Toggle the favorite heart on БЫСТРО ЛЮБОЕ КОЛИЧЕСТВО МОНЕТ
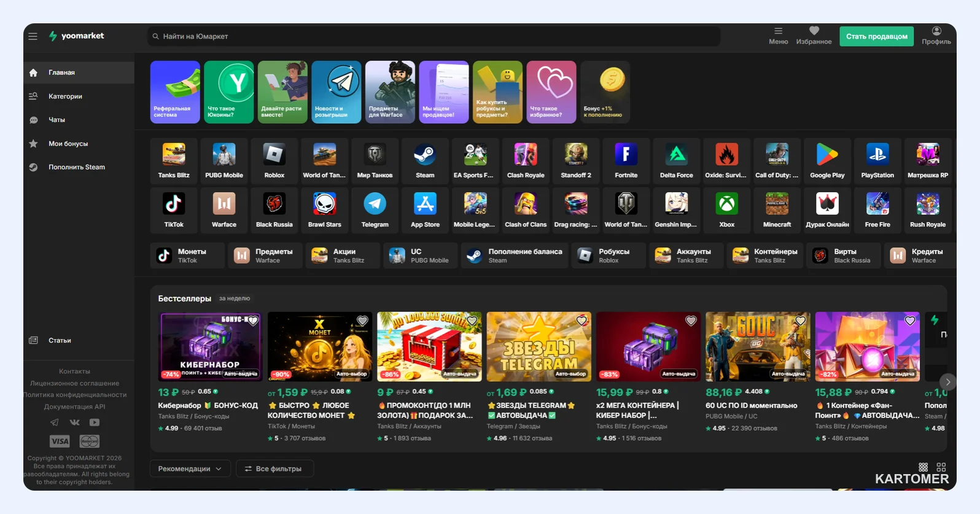 pos(362,321)
